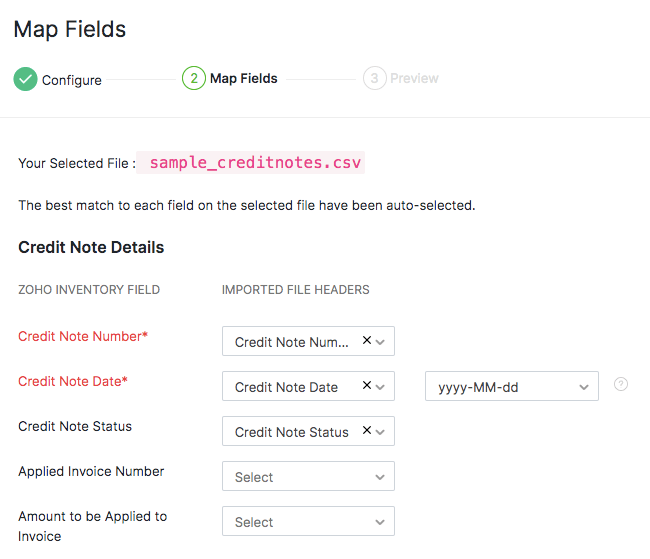
Task: Open the yyyy-MM-dd date format dropdown
Action: (511, 387)
